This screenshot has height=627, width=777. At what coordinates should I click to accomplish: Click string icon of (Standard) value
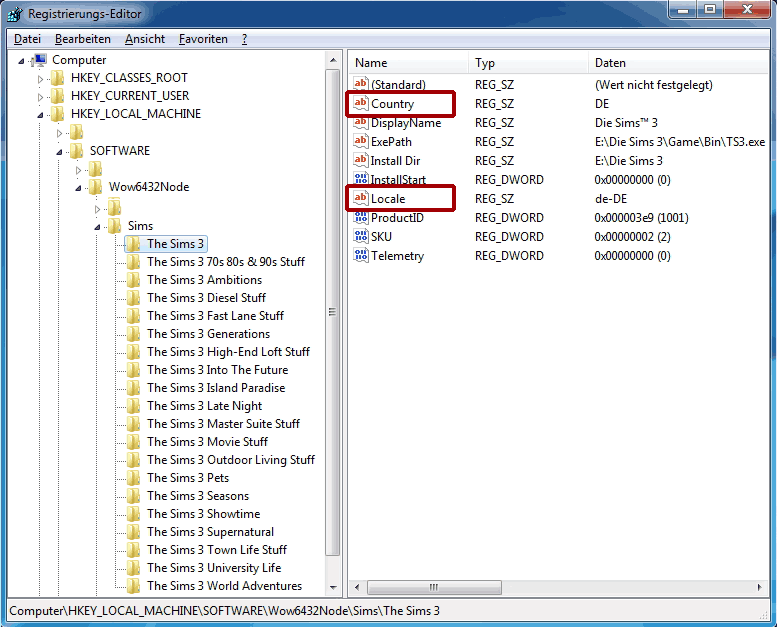click(x=361, y=84)
